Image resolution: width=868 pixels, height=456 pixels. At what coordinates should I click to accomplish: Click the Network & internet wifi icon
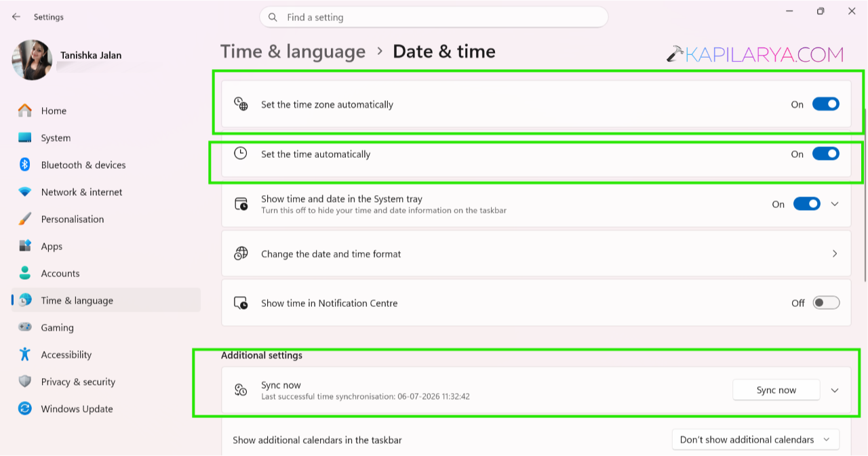point(25,192)
